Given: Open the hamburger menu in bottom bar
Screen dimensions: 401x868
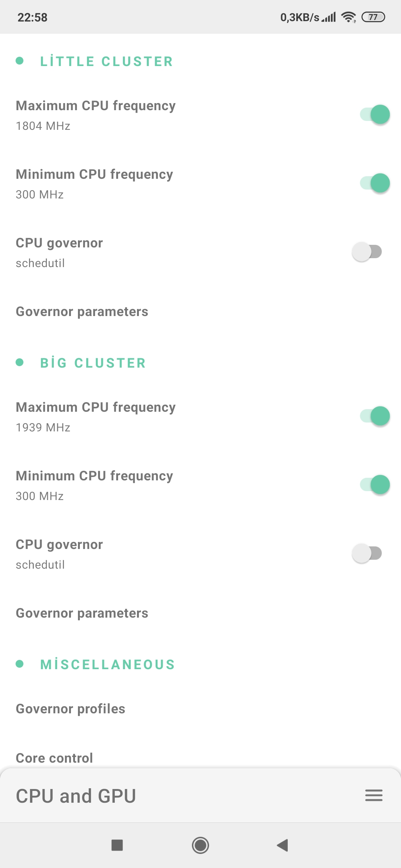Looking at the screenshot, I should (x=374, y=795).
